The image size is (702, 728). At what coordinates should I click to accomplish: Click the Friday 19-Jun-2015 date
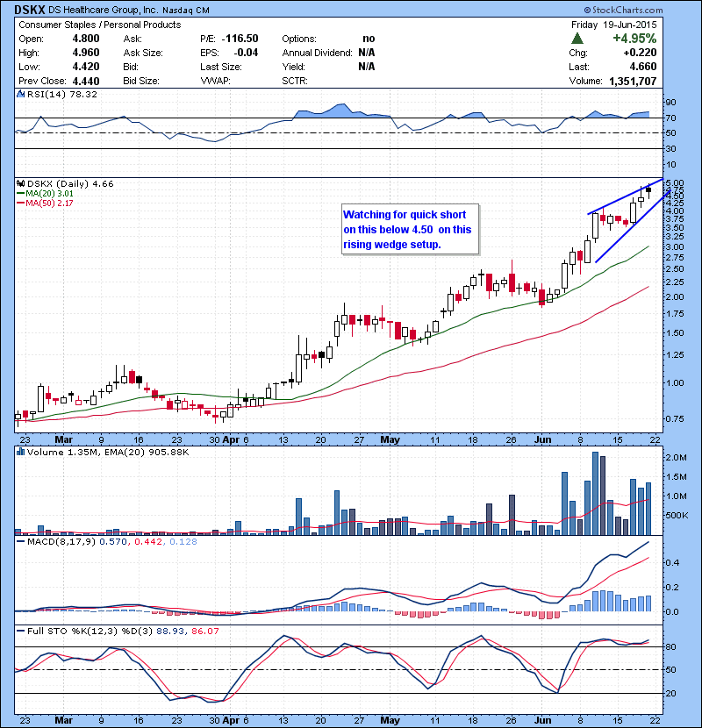click(613, 25)
